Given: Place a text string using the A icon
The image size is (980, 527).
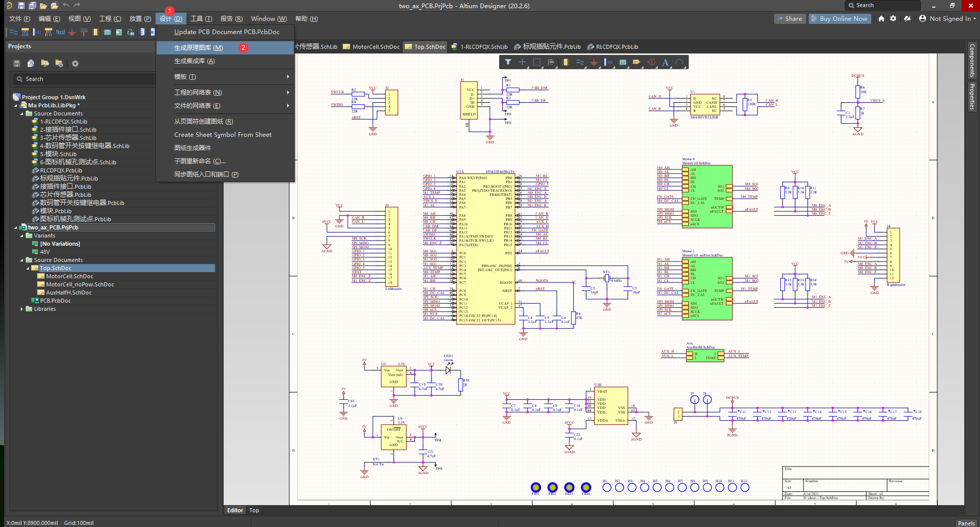Looking at the screenshot, I should tap(666, 62).
